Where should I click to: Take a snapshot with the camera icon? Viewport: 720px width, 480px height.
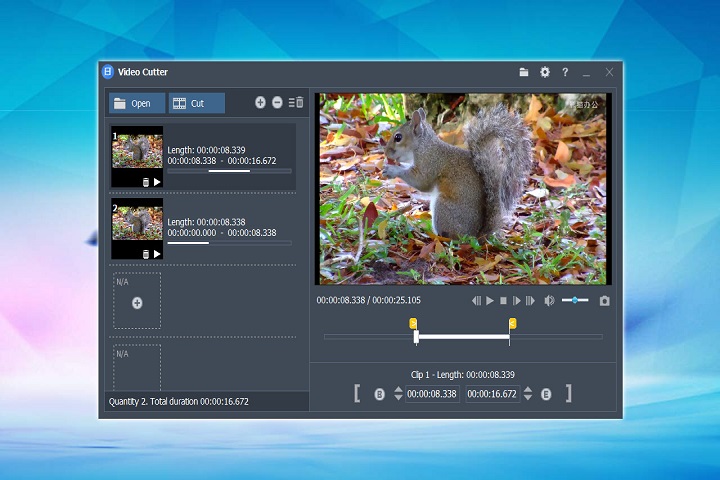604,300
